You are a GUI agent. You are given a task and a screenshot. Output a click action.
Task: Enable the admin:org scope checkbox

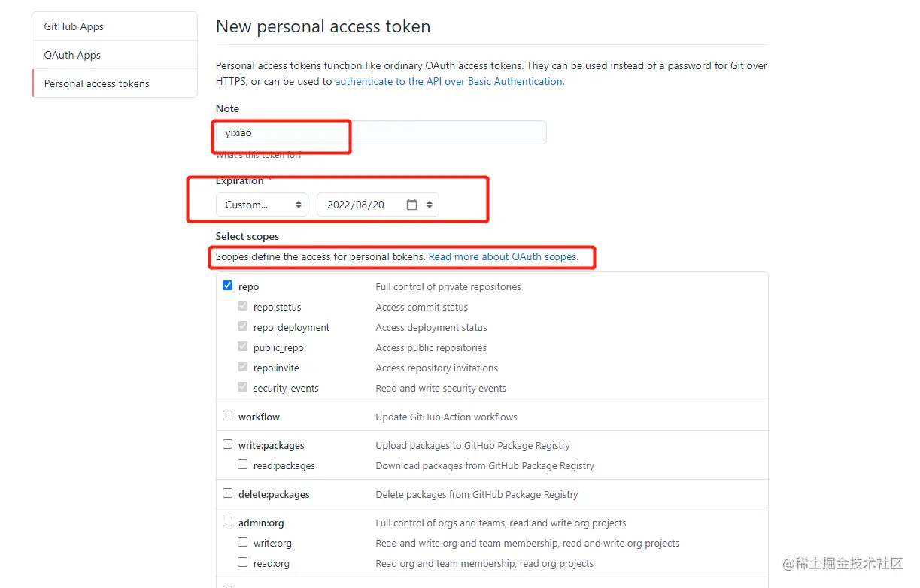(228, 522)
